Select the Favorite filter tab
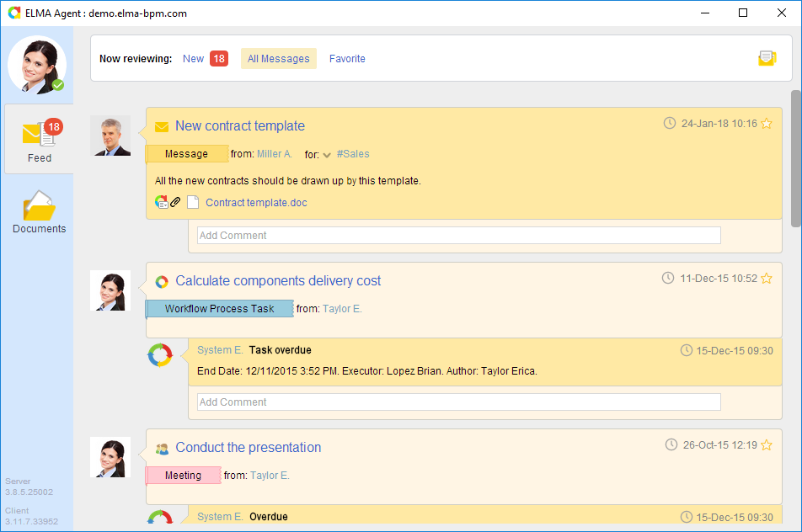Viewport: 802px width, 532px height. 347,59
